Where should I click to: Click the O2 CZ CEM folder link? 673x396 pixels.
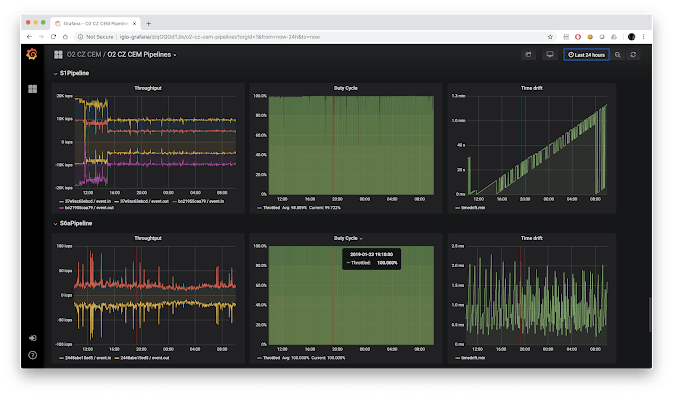point(84,54)
